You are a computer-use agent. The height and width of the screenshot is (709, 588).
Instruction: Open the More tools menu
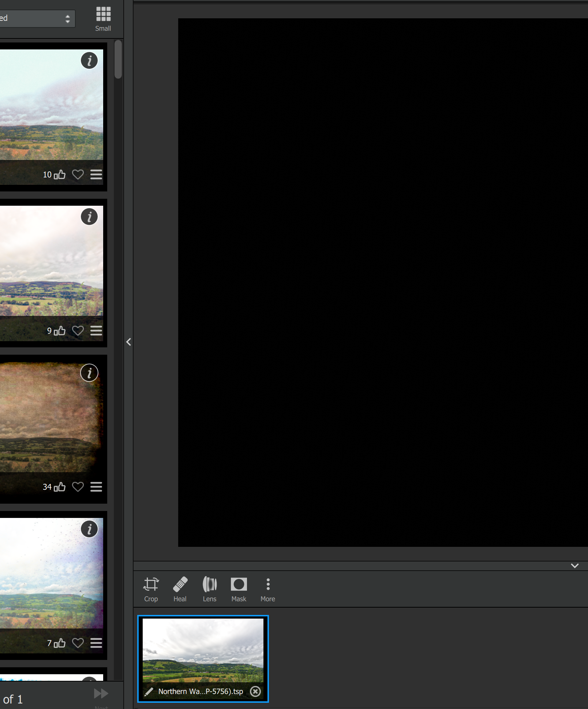click(x=267, y=585)
